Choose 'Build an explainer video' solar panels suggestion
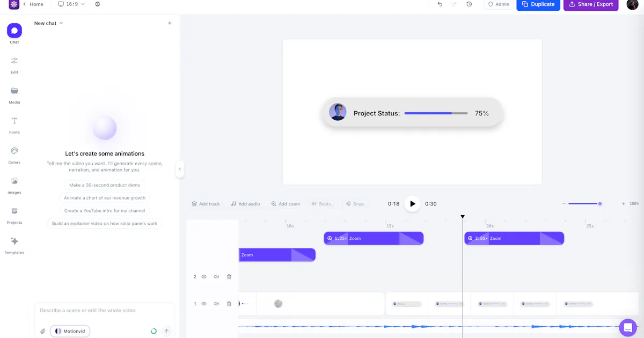 [x=105, y=224]
